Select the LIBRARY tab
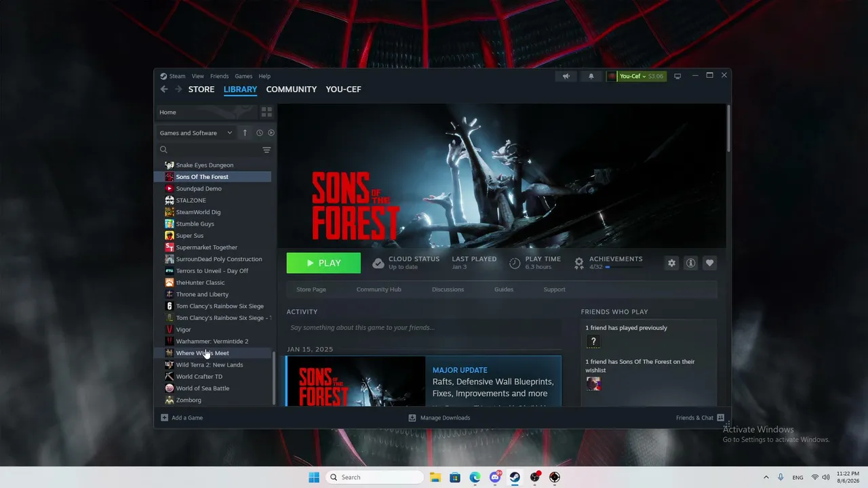This screenshot has height=488, width=868. pyautogui.click(x=240, y=89)
